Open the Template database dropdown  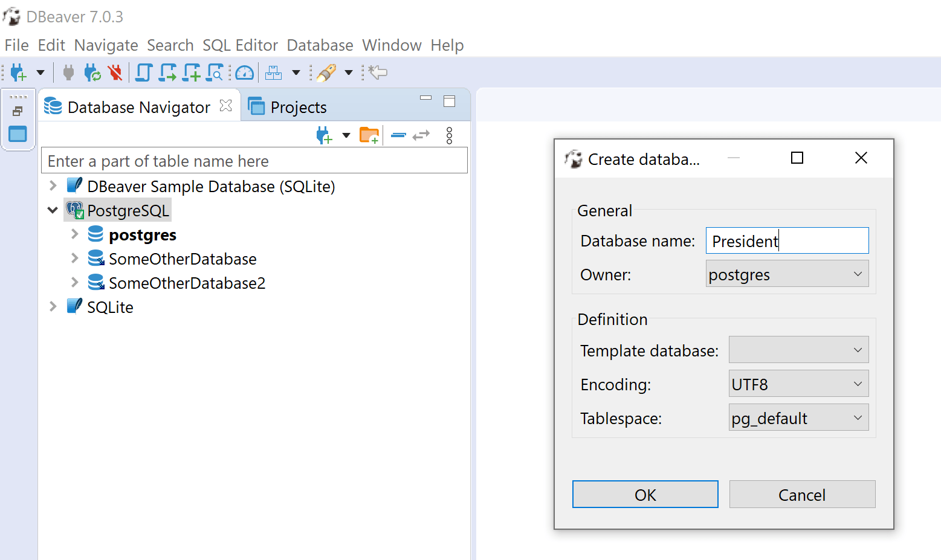coord(798,350)
